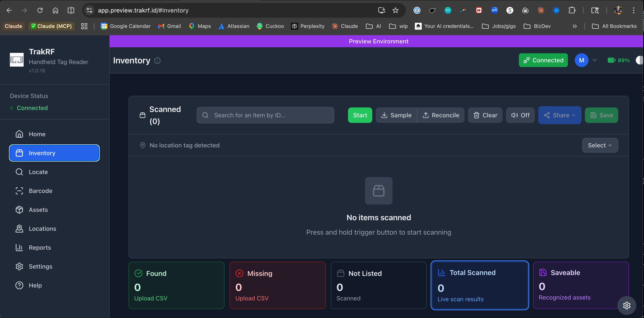Toggle the sound Off button
Screen dimensions: 644x318
[520, 115]
